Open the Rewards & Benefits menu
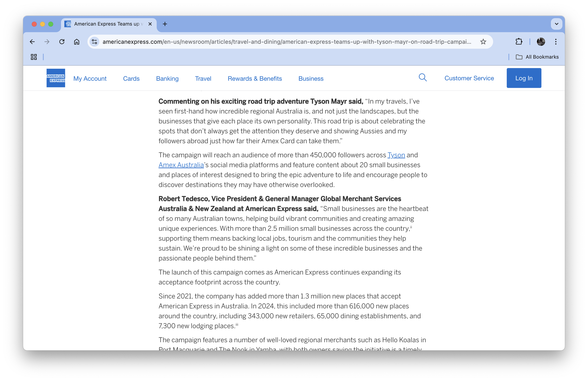 (x=255, y=78)
